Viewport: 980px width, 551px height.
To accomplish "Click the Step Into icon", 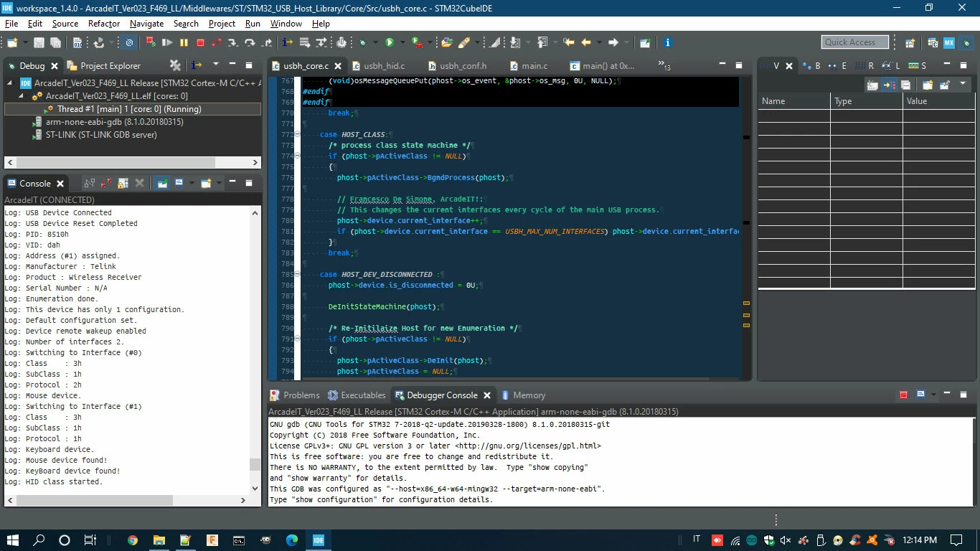I will 234,43.
